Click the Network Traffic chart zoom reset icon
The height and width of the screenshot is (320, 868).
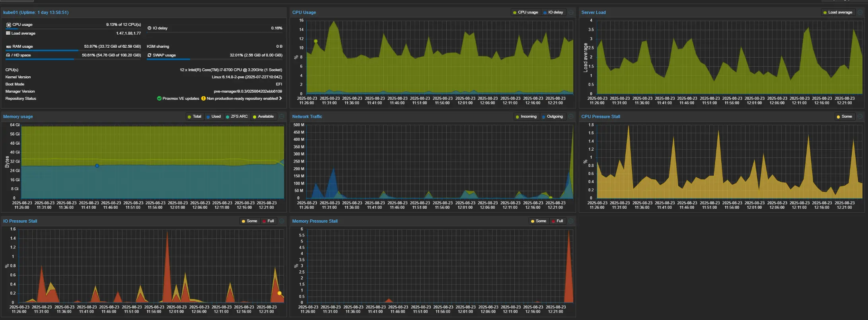coord(571,116)
